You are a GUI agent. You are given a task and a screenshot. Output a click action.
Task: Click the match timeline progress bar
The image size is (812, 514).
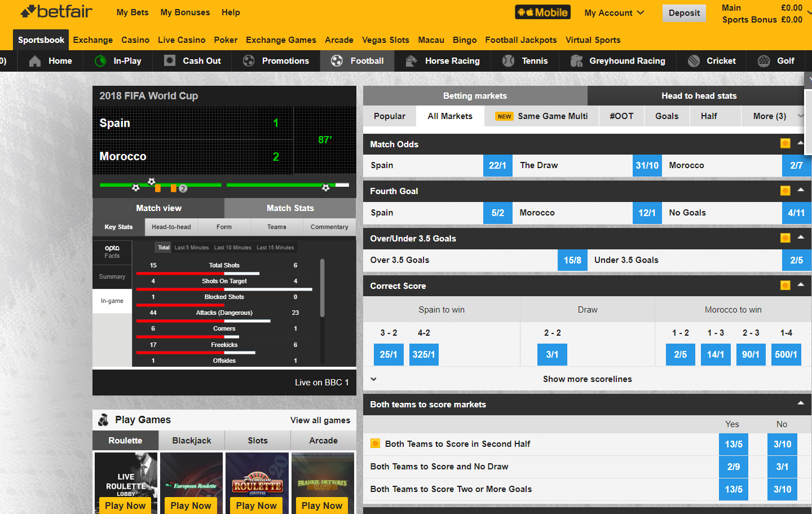pos(224,185)
